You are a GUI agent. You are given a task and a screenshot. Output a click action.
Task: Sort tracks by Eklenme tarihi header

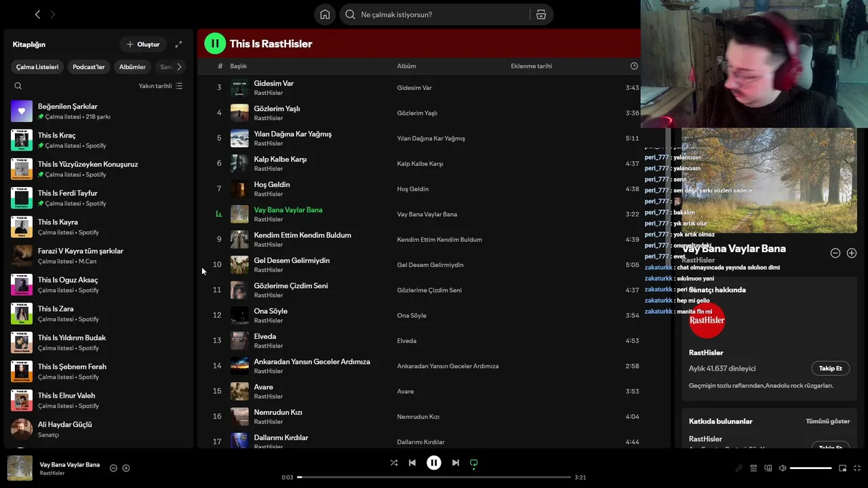(531, 66)
